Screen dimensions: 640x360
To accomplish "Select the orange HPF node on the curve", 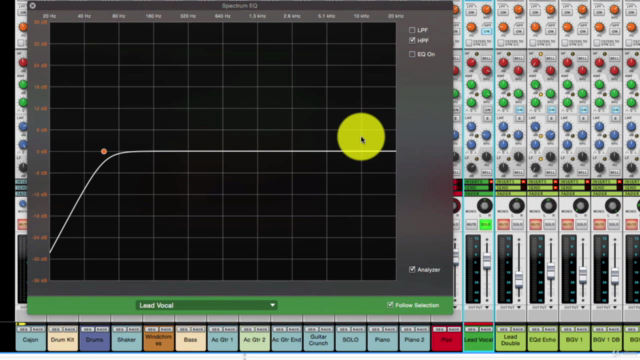I will [x=104, y=151].
